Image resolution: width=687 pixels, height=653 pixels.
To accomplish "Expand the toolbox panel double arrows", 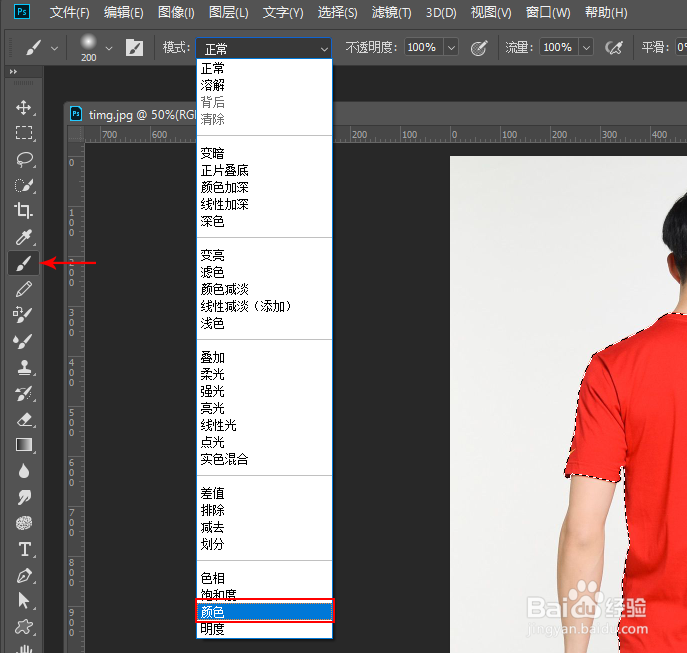I will click(x=13, y=71).
